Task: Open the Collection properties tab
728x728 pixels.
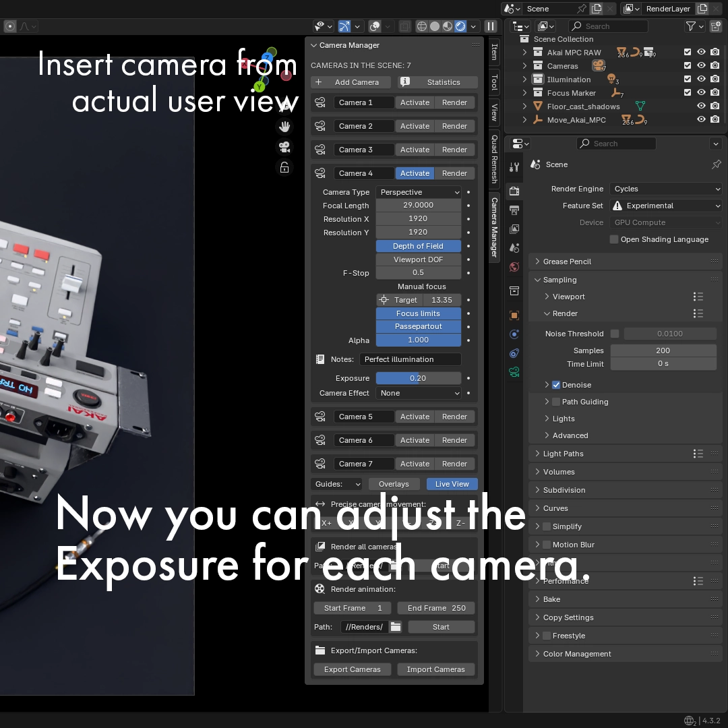Action: coord(514,291)
